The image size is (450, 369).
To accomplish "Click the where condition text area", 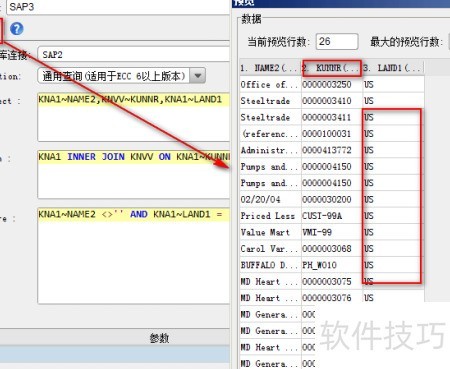I will pos(134,256).
